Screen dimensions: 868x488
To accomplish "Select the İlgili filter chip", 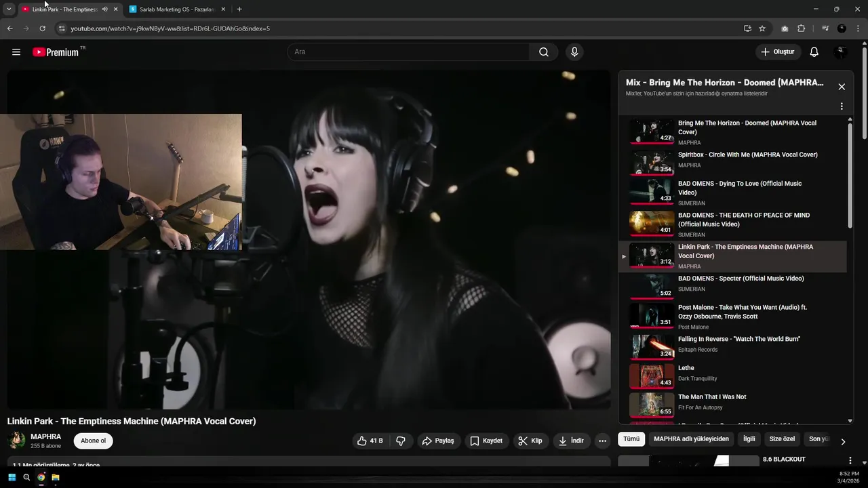I will pos(749,439).
